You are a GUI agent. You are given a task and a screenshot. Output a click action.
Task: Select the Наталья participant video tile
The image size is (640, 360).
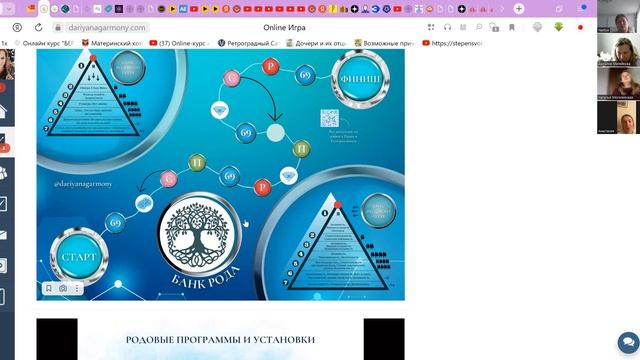618,84
